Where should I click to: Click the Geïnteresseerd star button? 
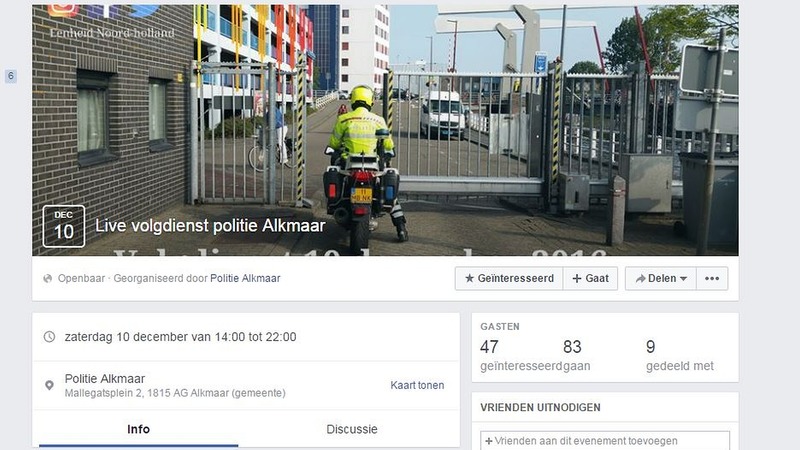(509, 279)
